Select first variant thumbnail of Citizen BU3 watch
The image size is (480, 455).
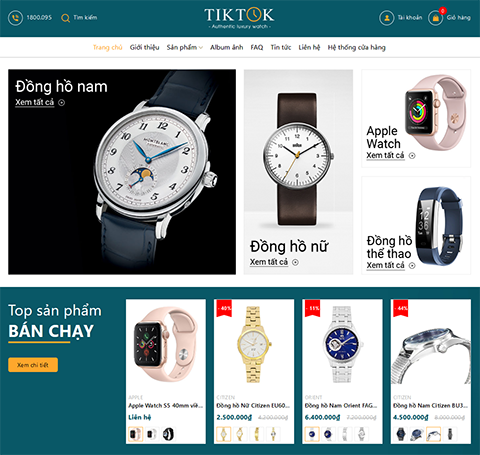click(x=401, y=434)
